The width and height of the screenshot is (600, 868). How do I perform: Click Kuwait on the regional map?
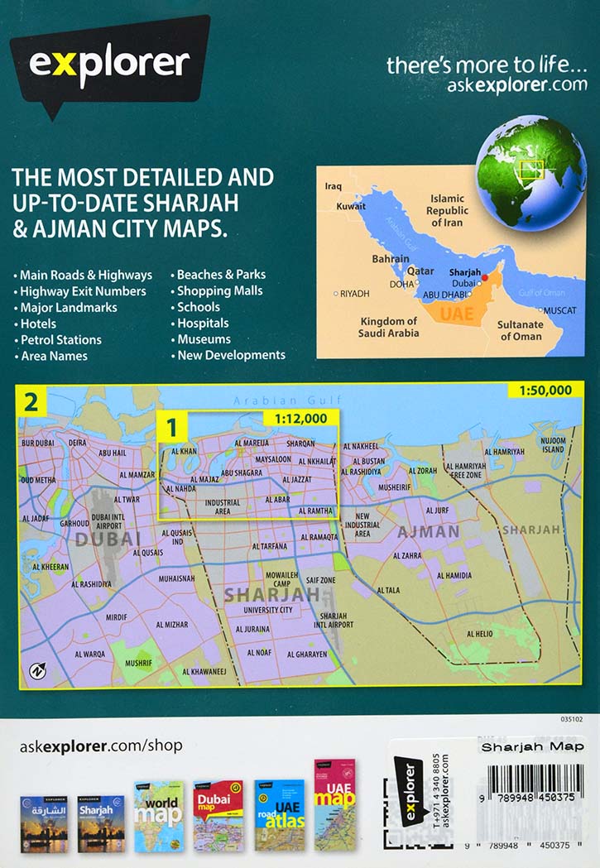coord(351,207)
